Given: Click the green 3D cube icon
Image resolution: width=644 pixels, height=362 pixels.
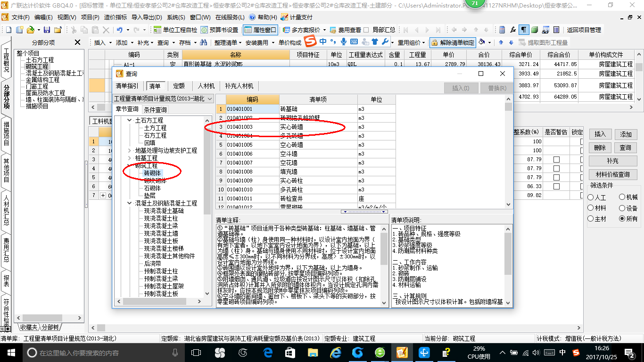Looking at the screenshot, I should click(x=535, y=30).
